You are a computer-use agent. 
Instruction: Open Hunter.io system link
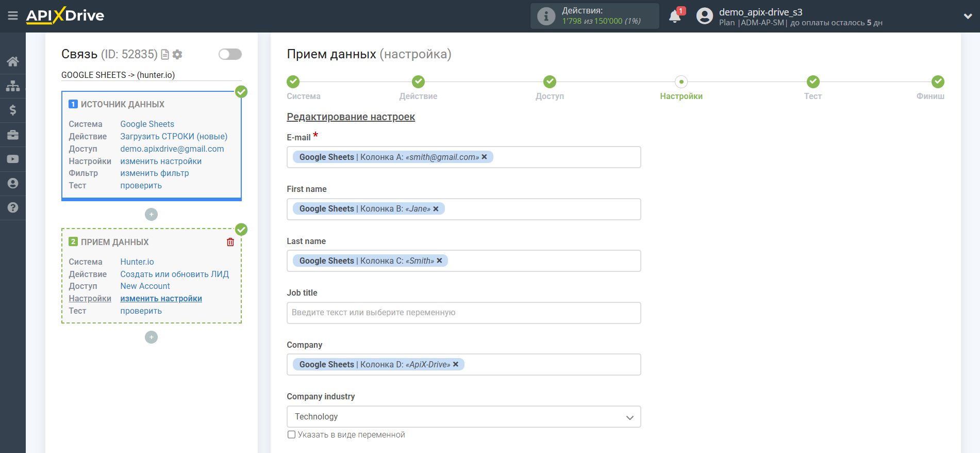[137, 262]
